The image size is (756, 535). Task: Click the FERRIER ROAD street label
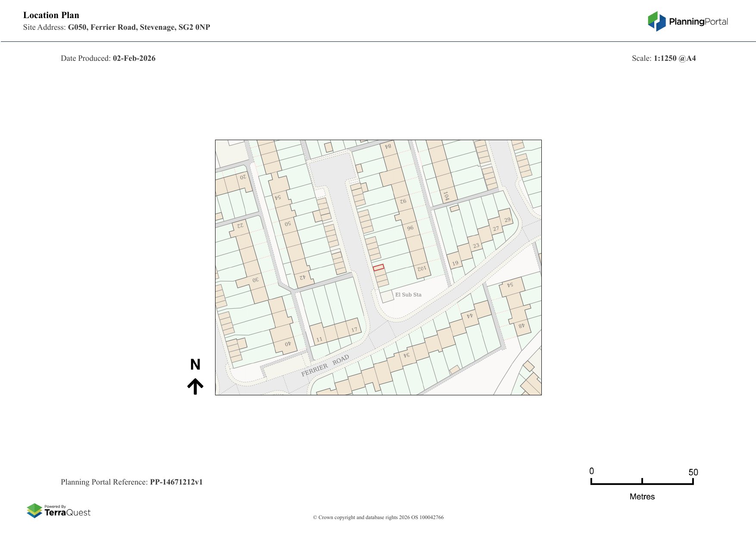coord(325,366)
